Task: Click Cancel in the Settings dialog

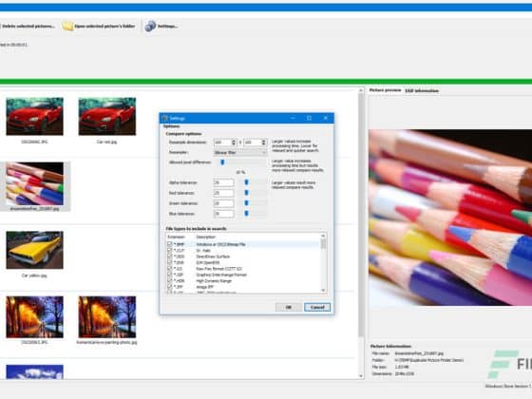Action: (x=317, y=307)
